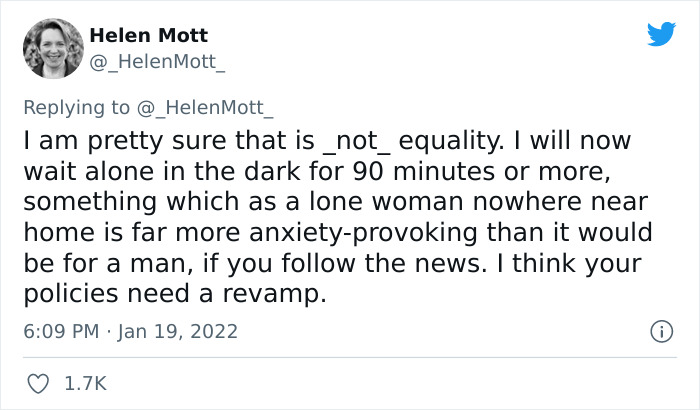The height and width of the screenshot is (410, 700).
Task: Click the 6:09 PM timestamp
Action: tap(60, 331)
